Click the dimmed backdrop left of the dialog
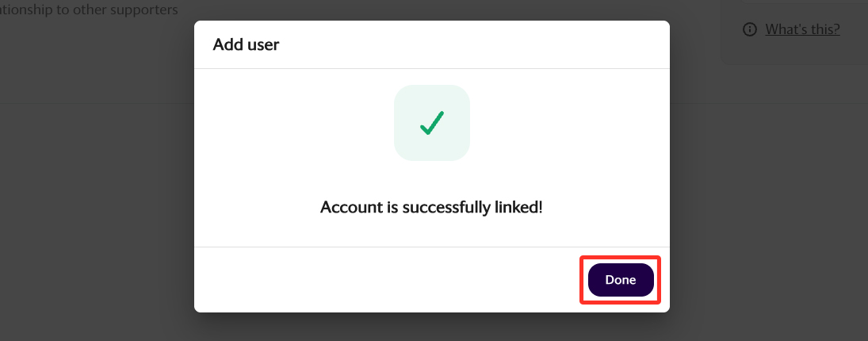The image size is (868, 341). coord(97,193)
